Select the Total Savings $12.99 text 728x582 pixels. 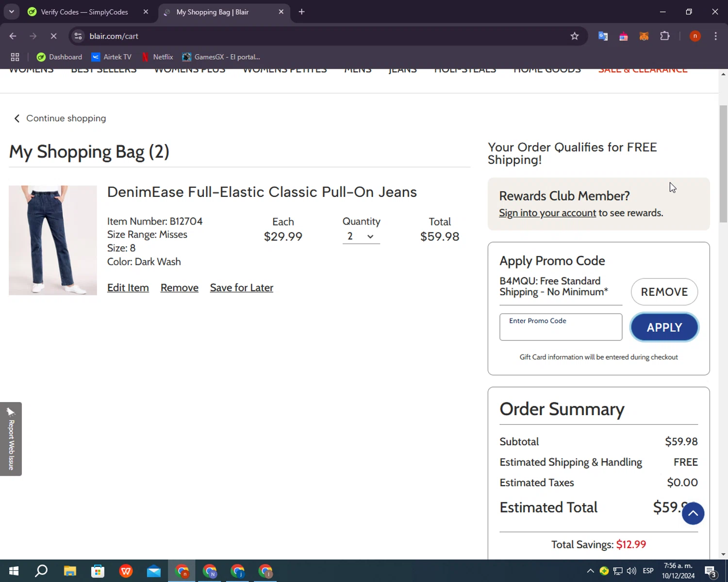click(x=598, y=545)
